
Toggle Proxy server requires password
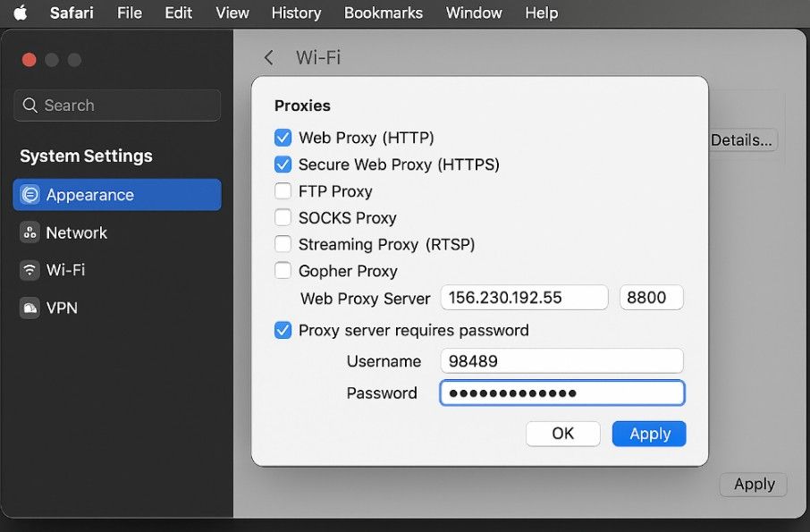pyautogui.click(x=283, y=330)
